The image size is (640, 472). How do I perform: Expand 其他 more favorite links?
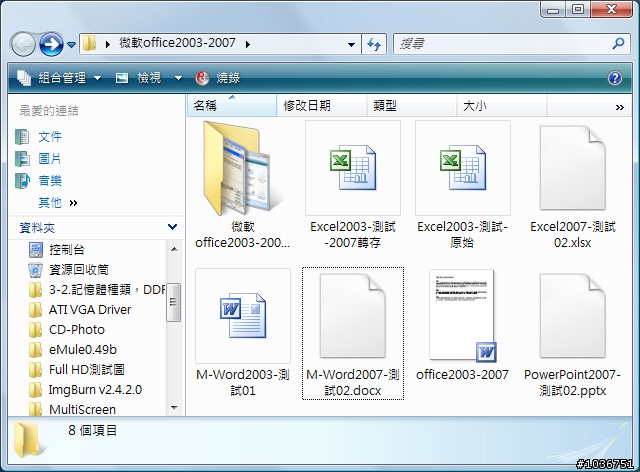point(58,203)
